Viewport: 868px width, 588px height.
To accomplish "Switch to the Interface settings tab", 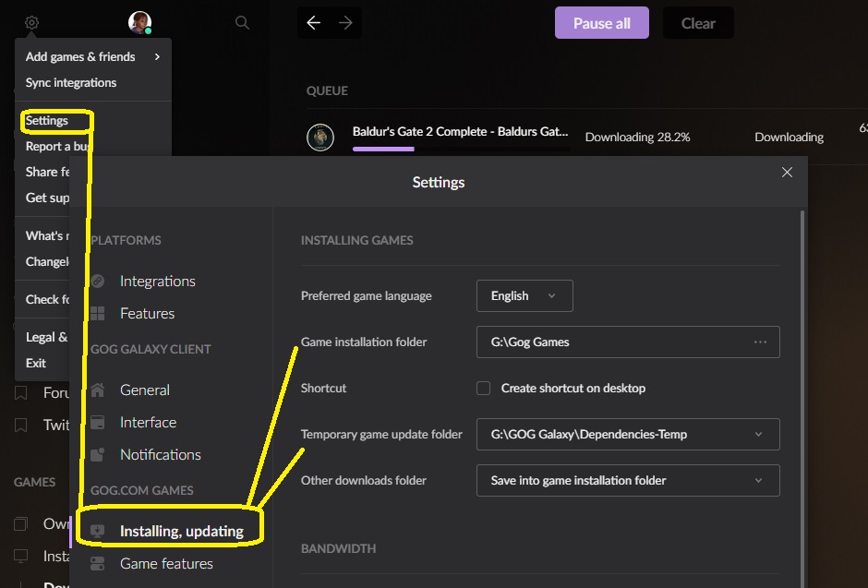I will (149, 423).
